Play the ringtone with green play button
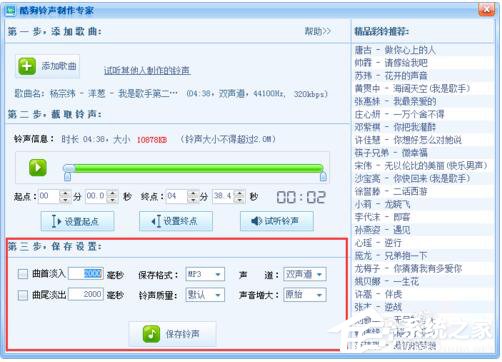The image size is (502, 362). (x=38, y=167)
